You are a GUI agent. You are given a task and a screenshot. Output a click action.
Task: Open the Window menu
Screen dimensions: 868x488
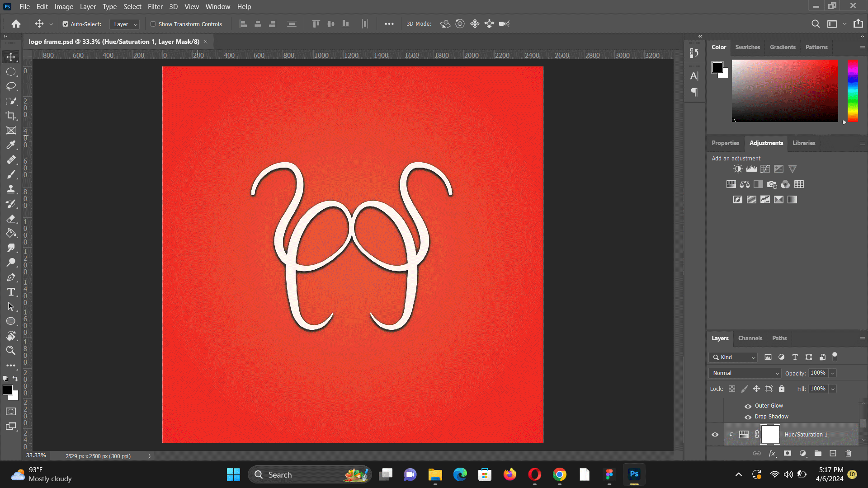click(218, 7)
